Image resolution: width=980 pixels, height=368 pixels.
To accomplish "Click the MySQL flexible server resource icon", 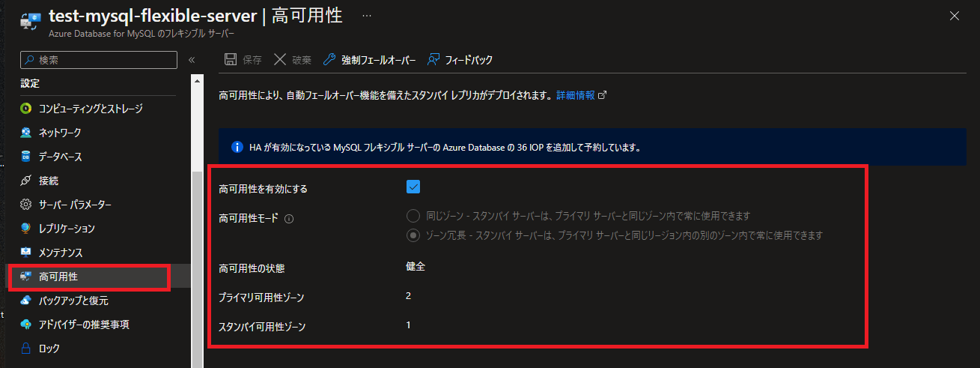I will tap(31, 20).
